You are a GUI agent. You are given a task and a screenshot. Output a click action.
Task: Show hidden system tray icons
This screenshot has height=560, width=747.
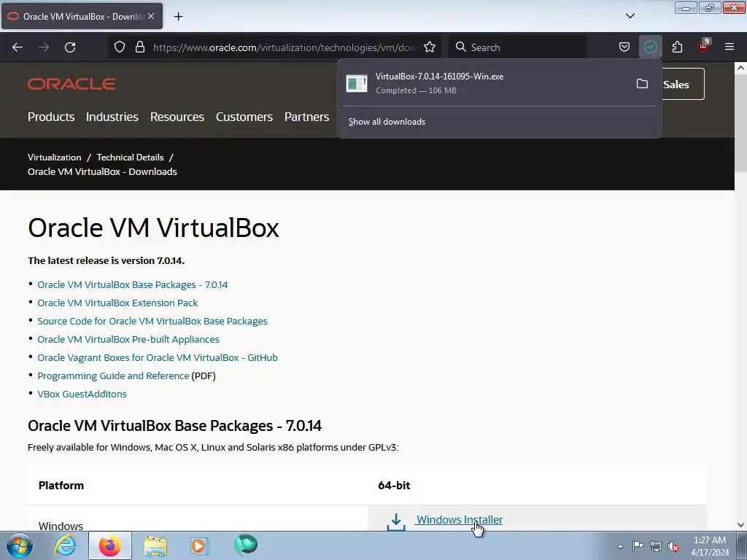[x=620, y=546]
